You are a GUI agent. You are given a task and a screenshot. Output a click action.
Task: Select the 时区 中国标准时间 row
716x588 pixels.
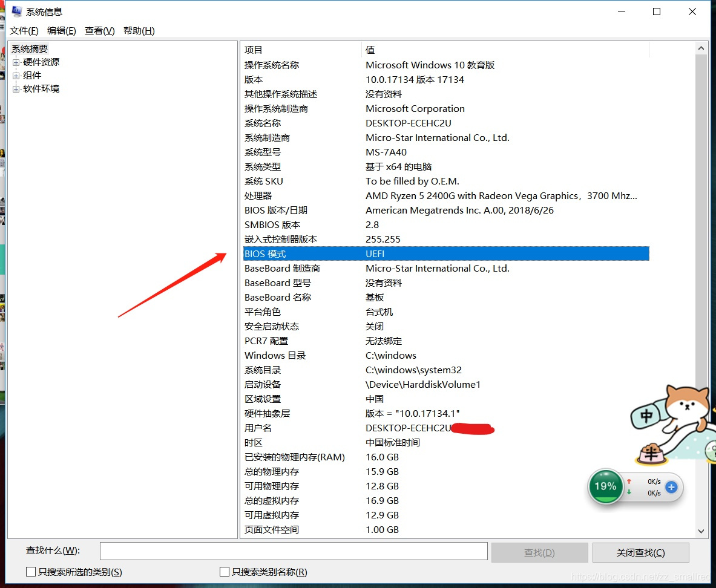coord(446,442)
